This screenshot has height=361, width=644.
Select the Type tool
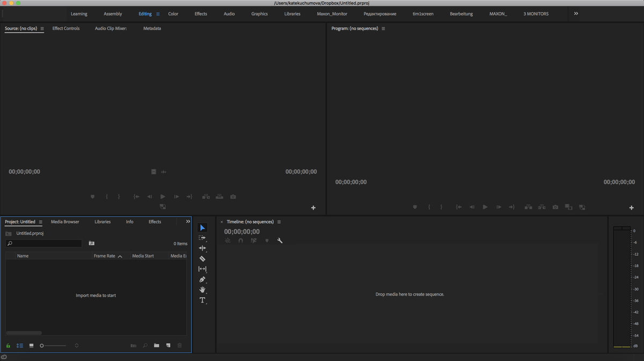[202, 300]
